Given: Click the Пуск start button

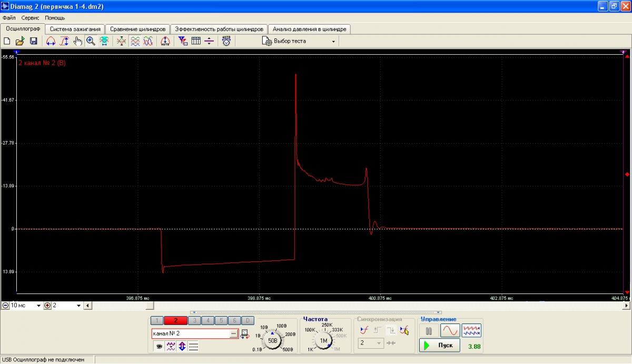Looking at the screenshot, I should click(440, 346).
